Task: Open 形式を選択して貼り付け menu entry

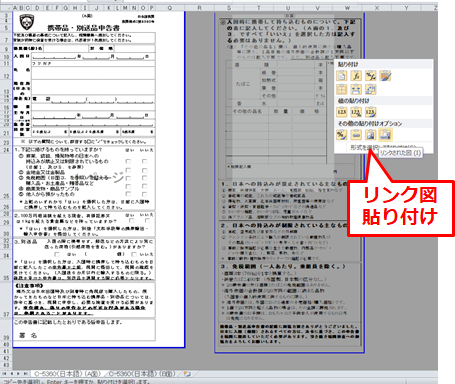Action: click(383, 147)
